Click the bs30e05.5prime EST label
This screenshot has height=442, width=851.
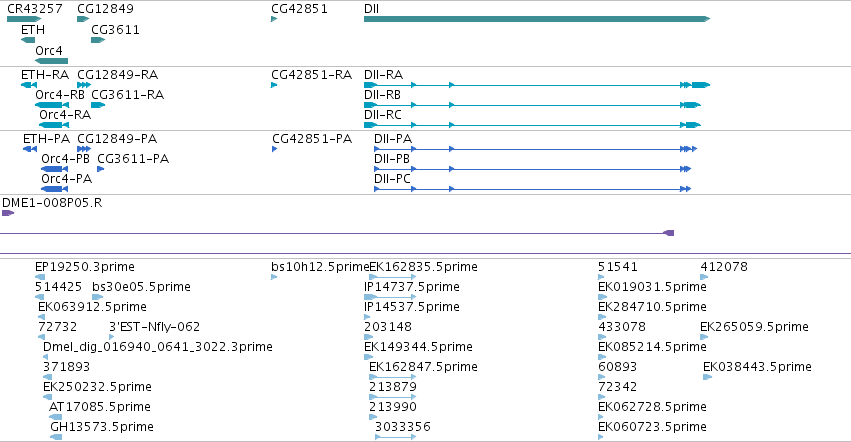tap(142, 287)
